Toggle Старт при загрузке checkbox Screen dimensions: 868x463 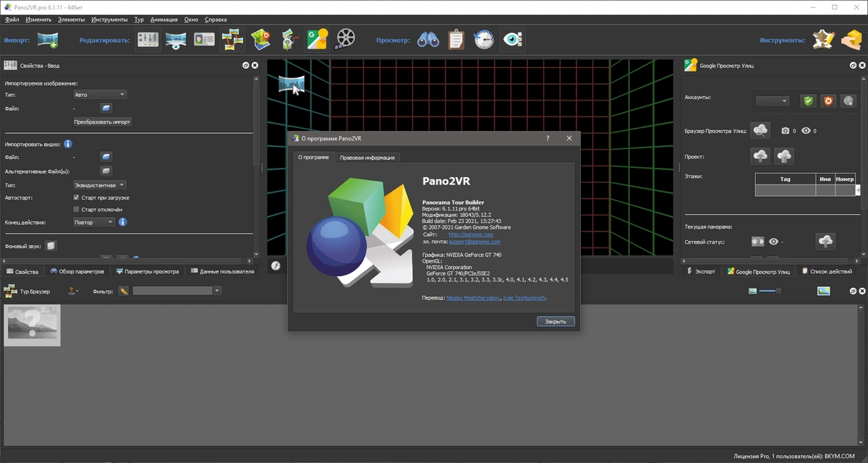click(77, 197)
